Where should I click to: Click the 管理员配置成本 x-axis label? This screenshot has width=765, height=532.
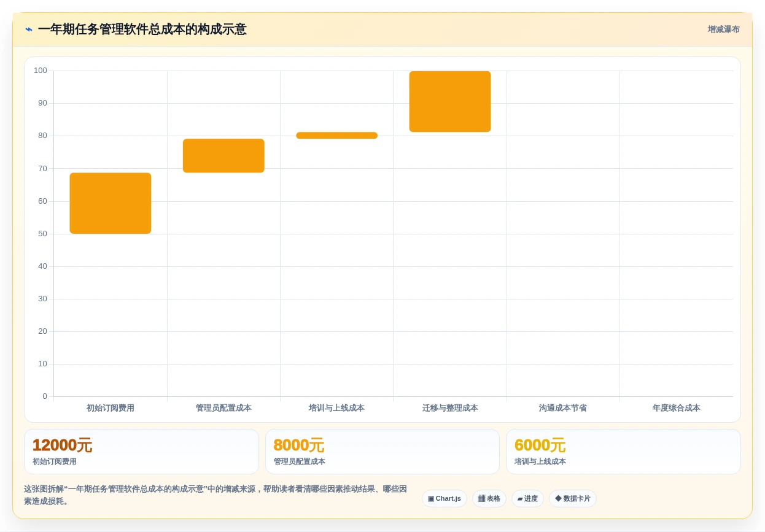click(223, 408)
